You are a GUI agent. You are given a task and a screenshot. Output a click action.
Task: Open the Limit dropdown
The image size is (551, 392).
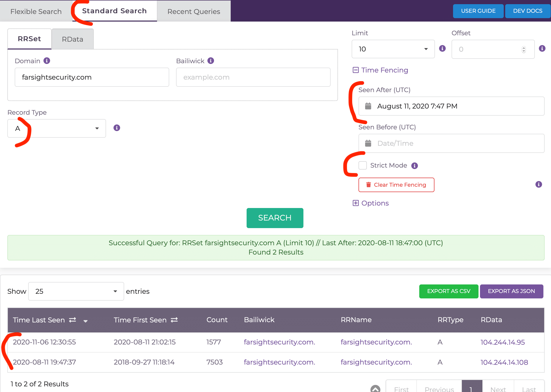393,49
